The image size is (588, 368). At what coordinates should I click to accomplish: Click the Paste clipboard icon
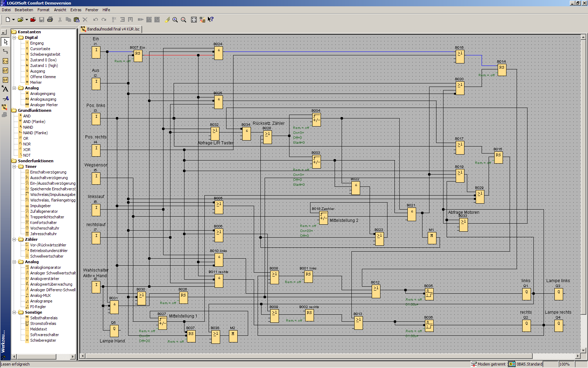click(76, 20)
